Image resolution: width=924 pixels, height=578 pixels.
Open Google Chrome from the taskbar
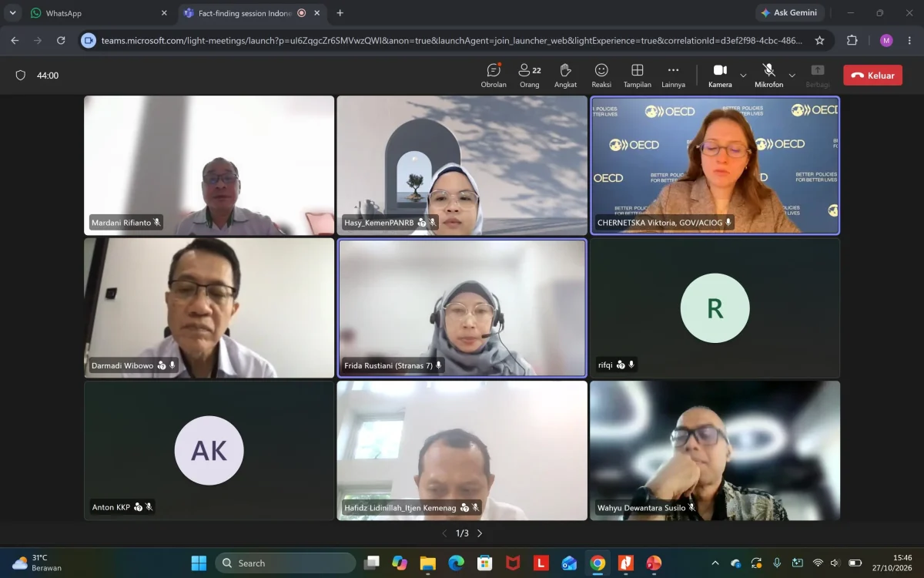[x=598, y=563]
